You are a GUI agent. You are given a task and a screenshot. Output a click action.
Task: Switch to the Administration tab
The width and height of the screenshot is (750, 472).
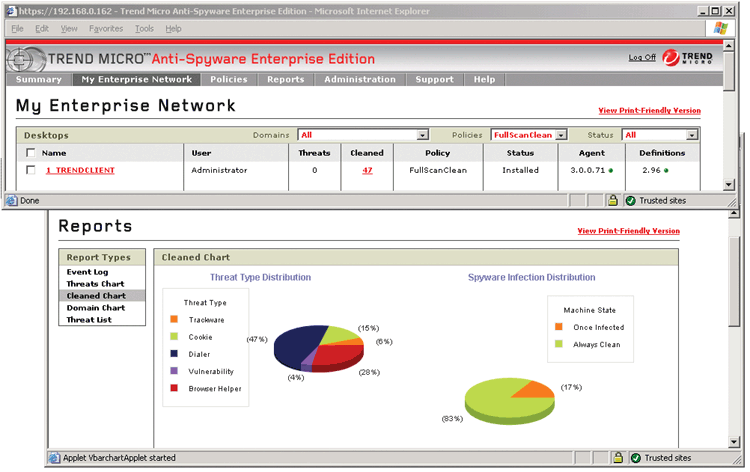360,79
